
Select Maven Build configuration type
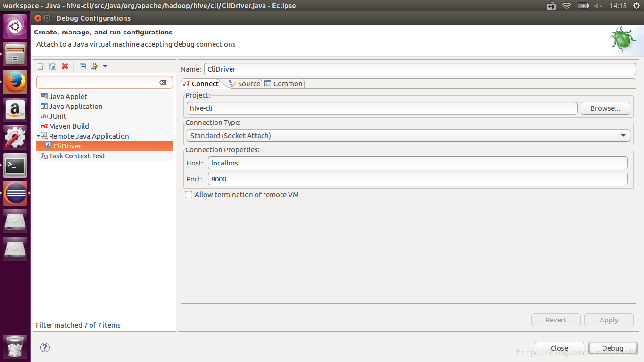click(65, 126)
